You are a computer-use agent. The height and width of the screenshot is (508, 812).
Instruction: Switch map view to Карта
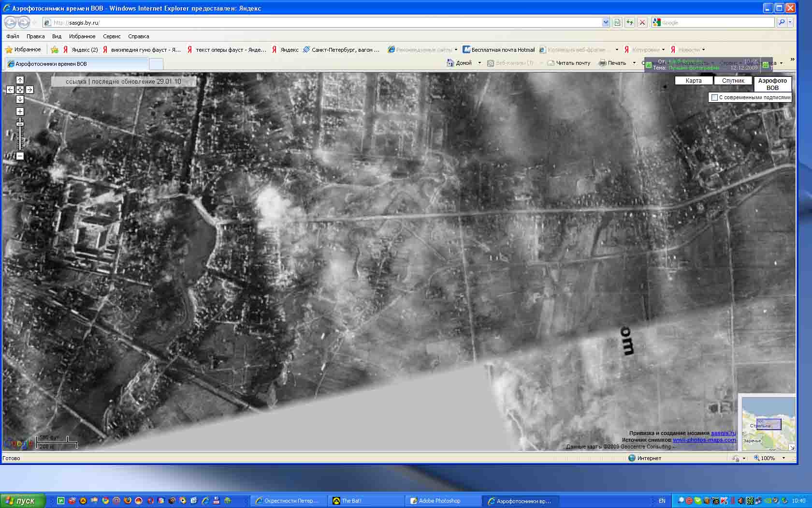(x=693, y=81)
